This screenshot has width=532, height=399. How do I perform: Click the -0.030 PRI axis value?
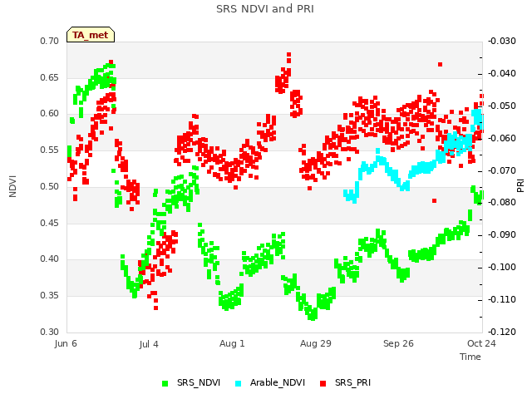(x=502, y=41)
